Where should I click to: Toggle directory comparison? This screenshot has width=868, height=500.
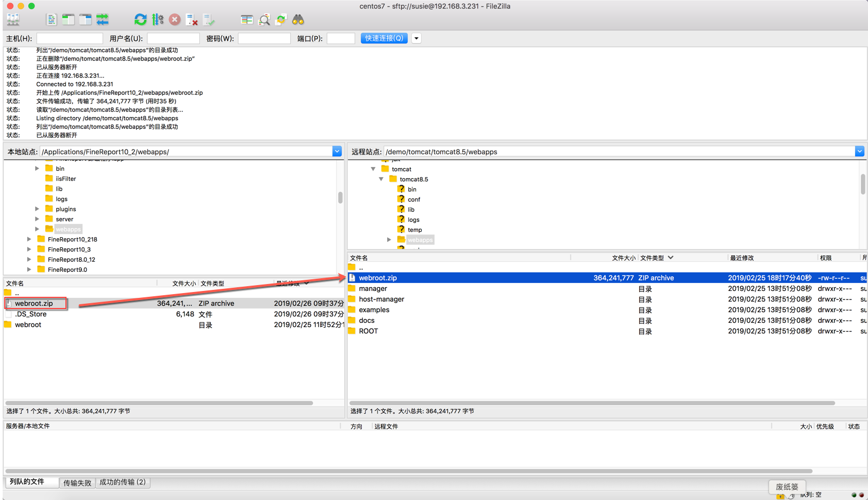point(264,20)
